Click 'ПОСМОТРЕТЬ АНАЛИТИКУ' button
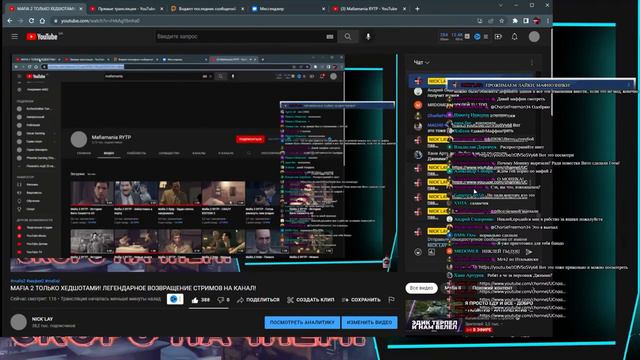 point(302,322)
